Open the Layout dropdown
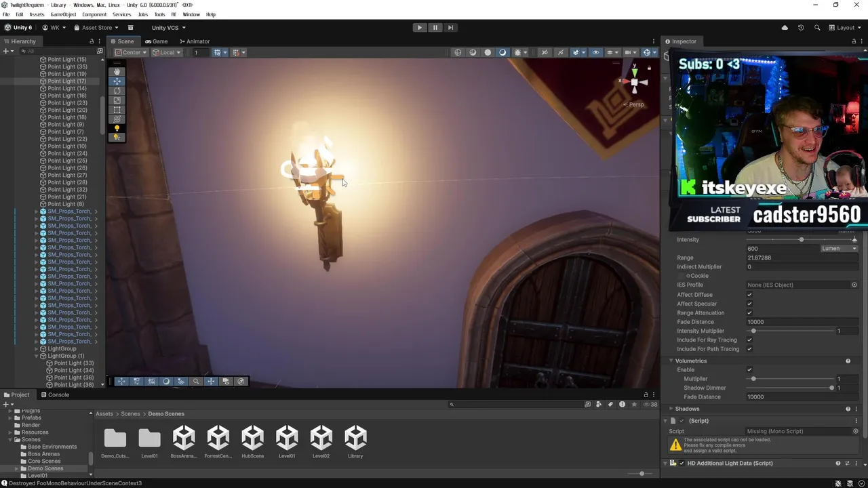 click(x=845, y=28)
